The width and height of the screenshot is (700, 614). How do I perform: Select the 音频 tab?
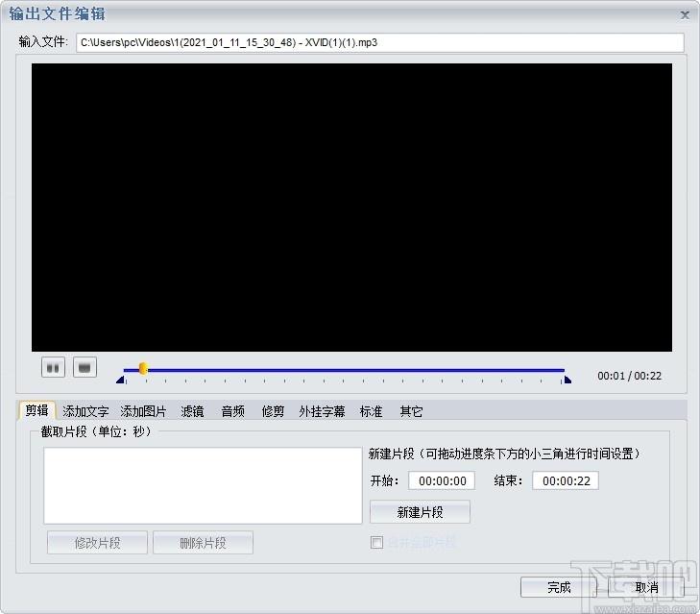pos(232,411)
